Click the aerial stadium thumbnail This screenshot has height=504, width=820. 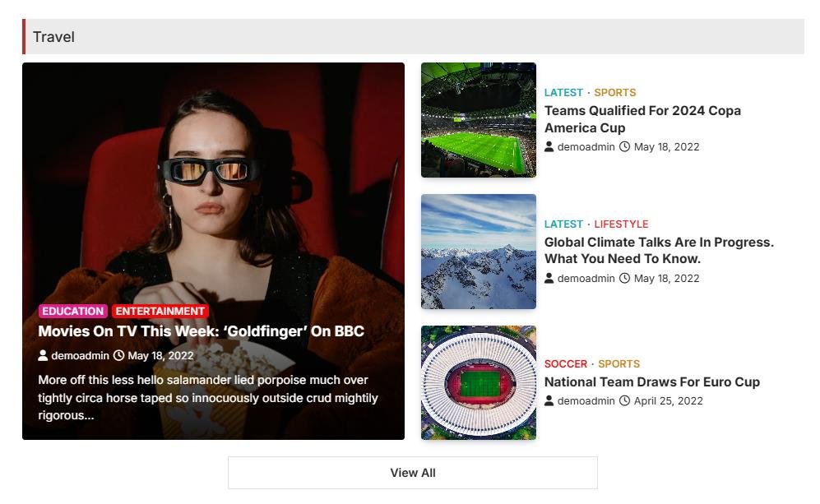coord(478,383)
